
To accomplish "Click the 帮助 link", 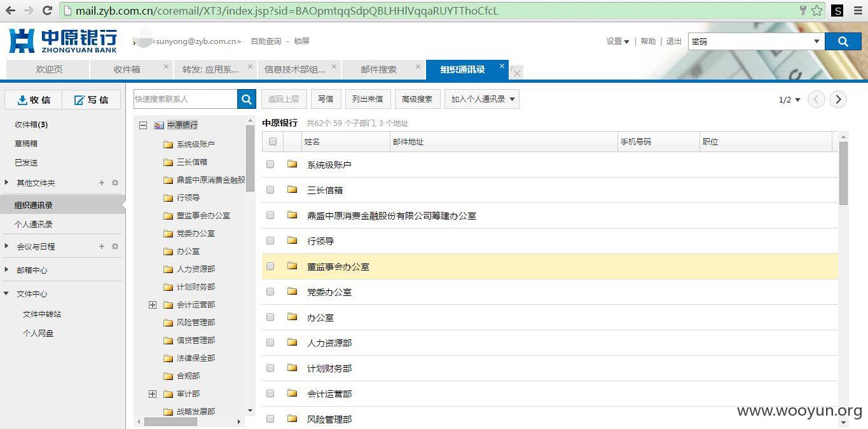I will [648, 41].
